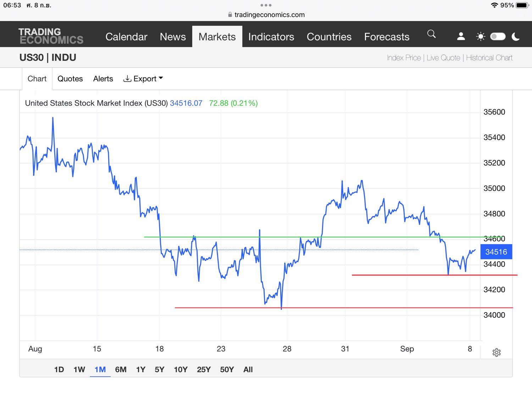Switch to the Alerts tab
This screenshot has height=399, width=532.
103,79
